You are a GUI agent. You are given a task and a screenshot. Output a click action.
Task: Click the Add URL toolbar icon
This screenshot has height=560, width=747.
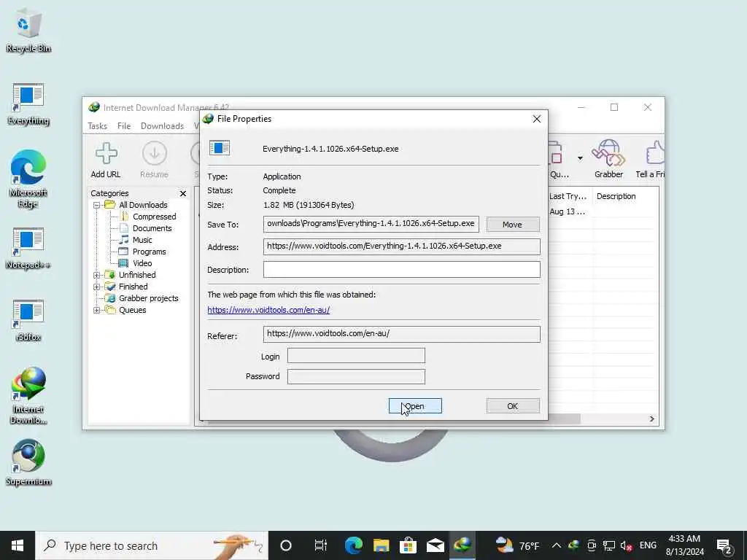point(106,160)
